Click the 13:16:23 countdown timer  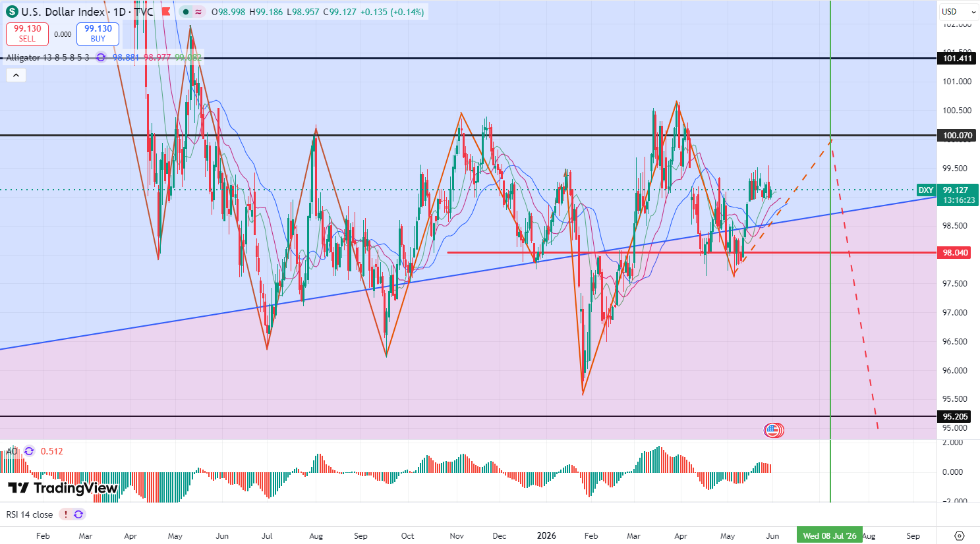pyautogui.click(x=959, y=200)
